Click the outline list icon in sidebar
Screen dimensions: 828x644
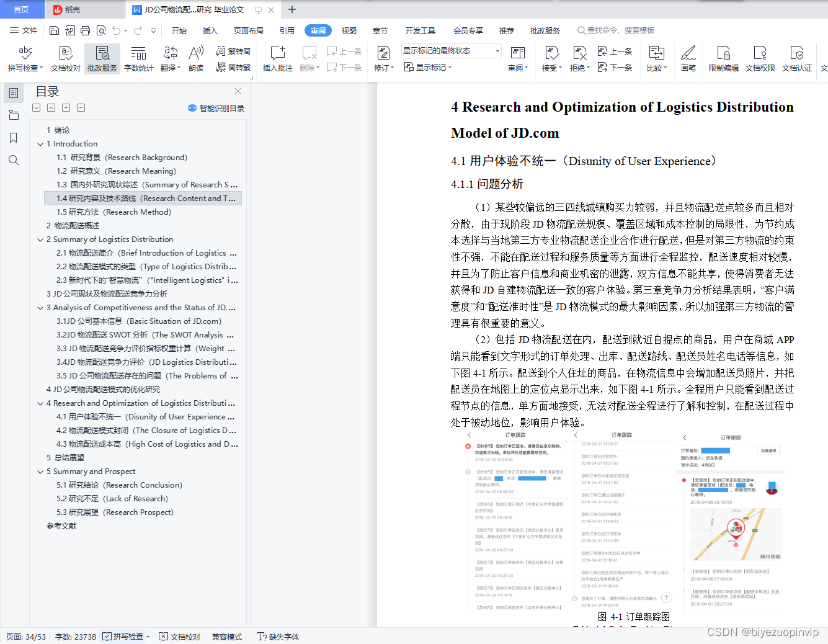[13, 93]
